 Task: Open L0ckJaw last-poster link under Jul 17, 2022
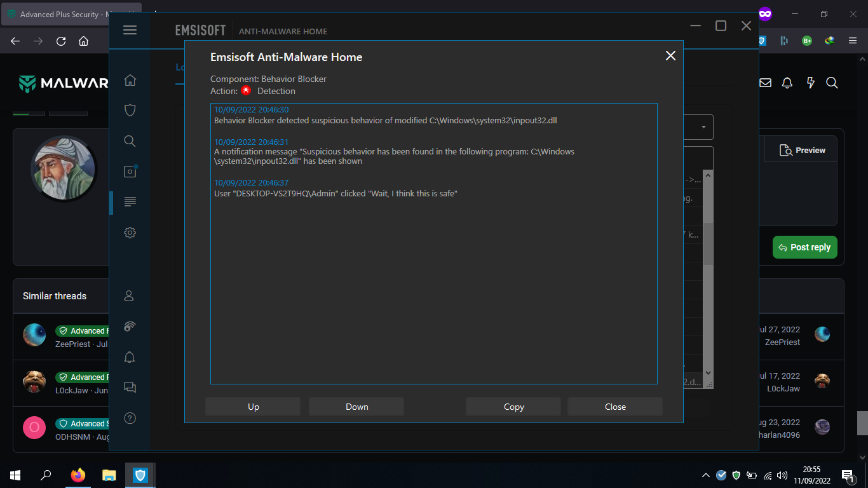pos(783,388)
